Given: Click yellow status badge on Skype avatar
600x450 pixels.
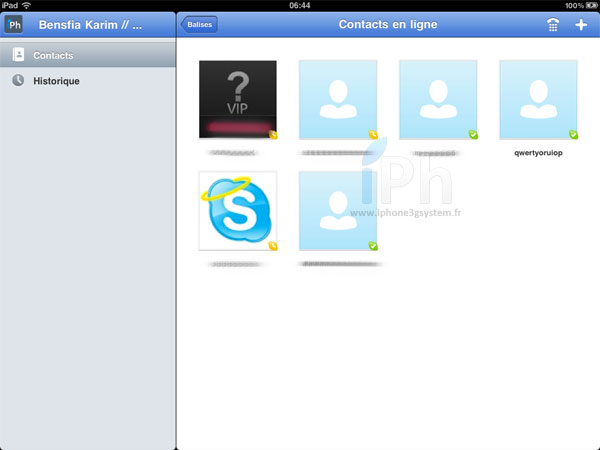Looking at the screenshot, I should [x=272, y=245].
